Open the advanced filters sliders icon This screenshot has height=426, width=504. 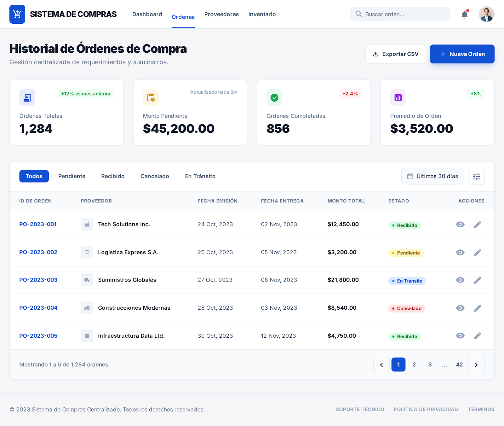(x=476, y=176)
